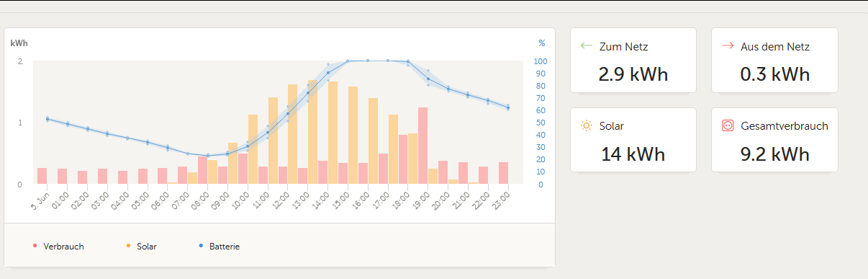Click the green arrow icon beside Zum Netz
868x279 pixels.
(587, 46)
